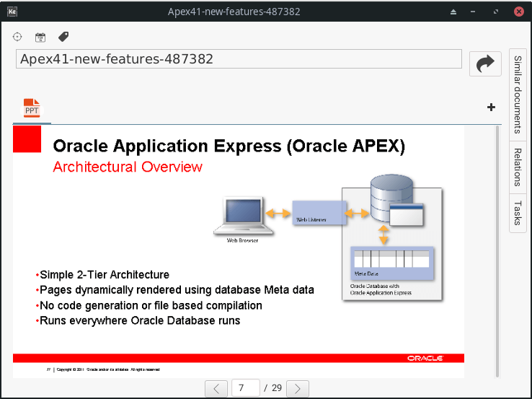The width and height of the screenshot is (532, 399).
Task: Add a new attachment with plus icon
Action: (x=491, y=108)
